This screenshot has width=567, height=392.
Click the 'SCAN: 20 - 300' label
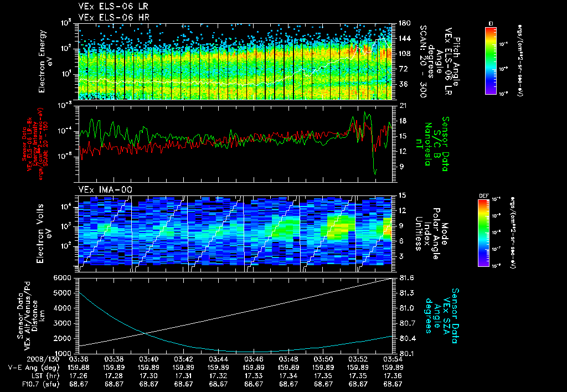424,61
